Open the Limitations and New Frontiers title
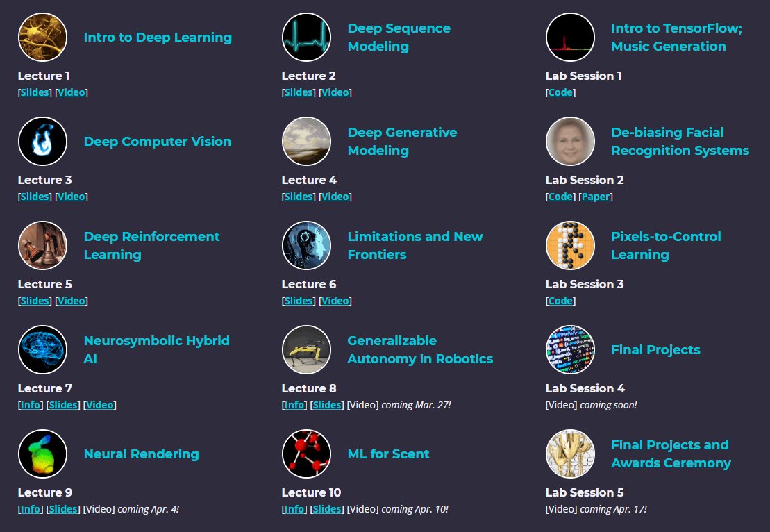 click(415, 246)
